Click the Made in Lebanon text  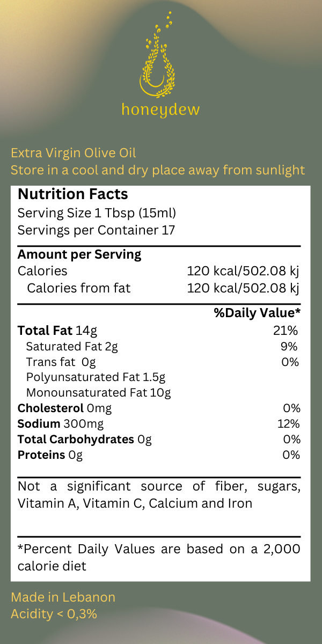pyautogui.click(x=63, y=597)
